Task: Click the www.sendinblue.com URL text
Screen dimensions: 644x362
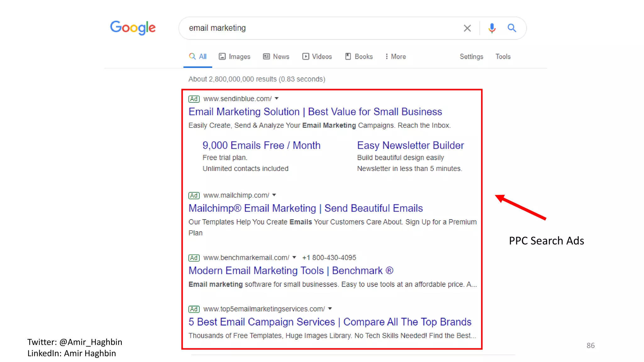Action: click(237, 99)
